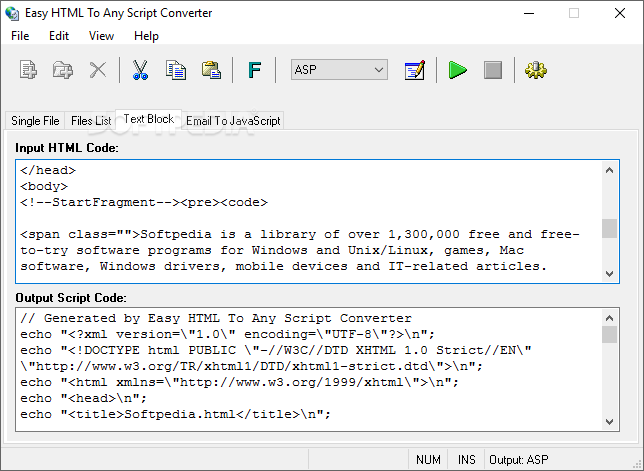The width and height of the screenshot is (644, 471).
Task: Start conversion with the green play button
Action: pyautogui.click(x=457, y=70)
